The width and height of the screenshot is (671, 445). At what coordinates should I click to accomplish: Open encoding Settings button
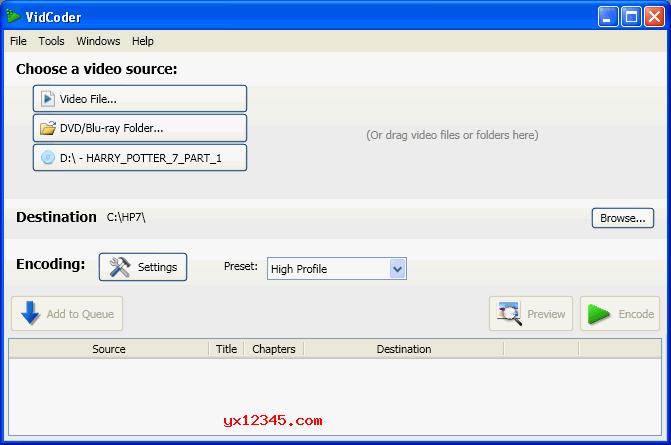pos(143,267)
